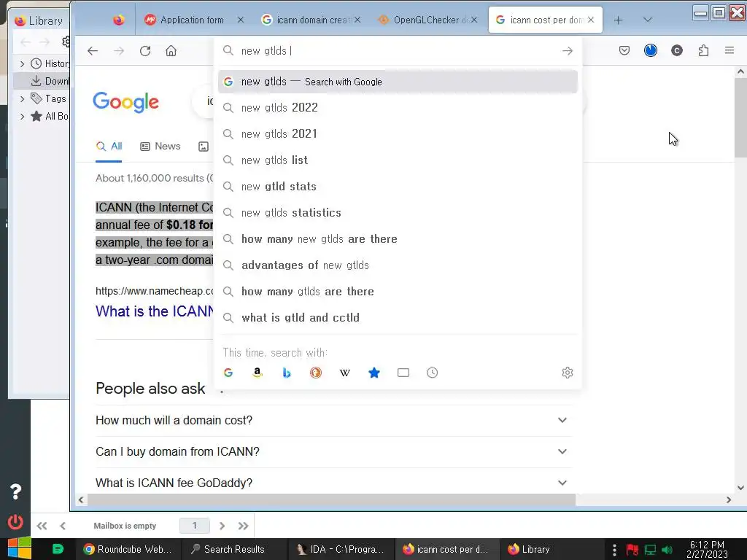Screen dimensions: 747x560
Task: Open IDA taskbar button
Action: point(341,549)
